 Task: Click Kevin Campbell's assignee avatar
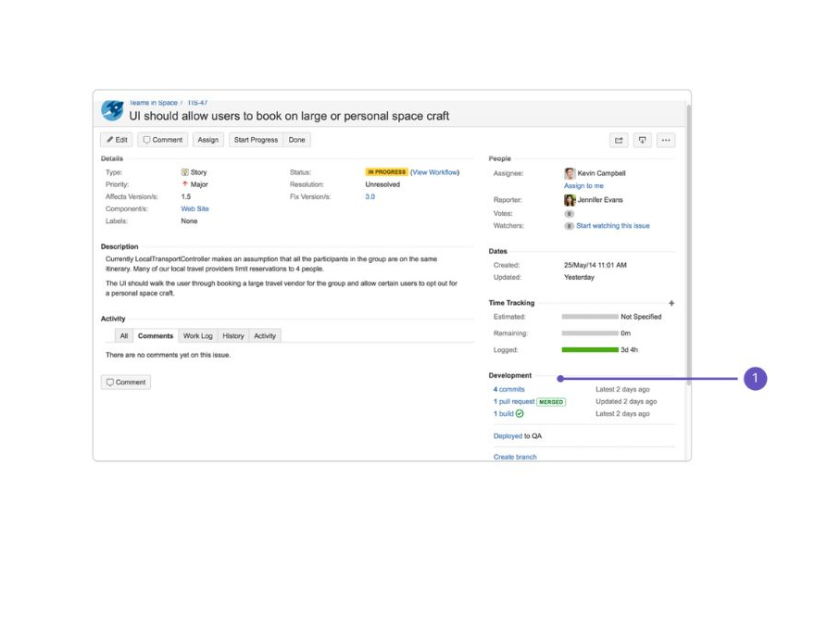click(570, 173)
